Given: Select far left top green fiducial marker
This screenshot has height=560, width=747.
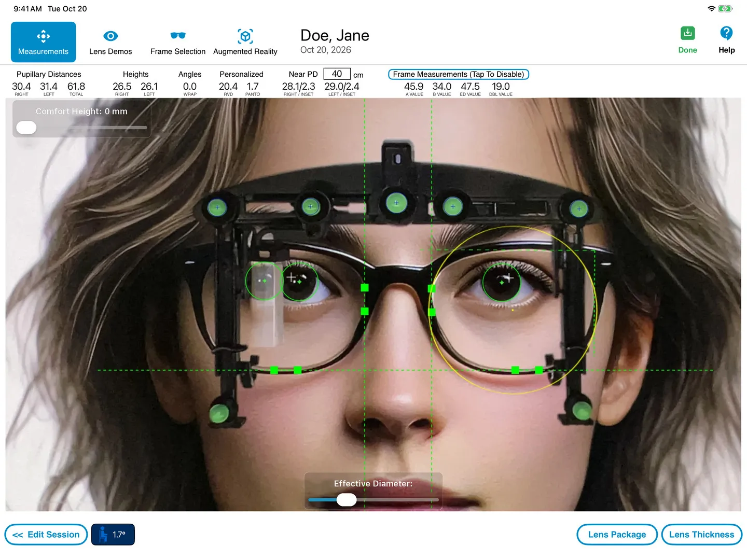Looking at the screenshot, I should pos(217,208).
